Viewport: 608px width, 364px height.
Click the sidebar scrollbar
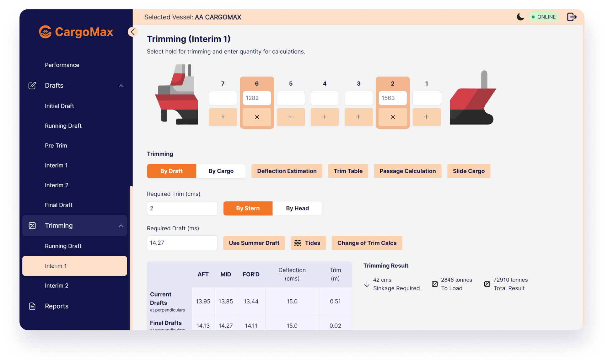(131, 257)
